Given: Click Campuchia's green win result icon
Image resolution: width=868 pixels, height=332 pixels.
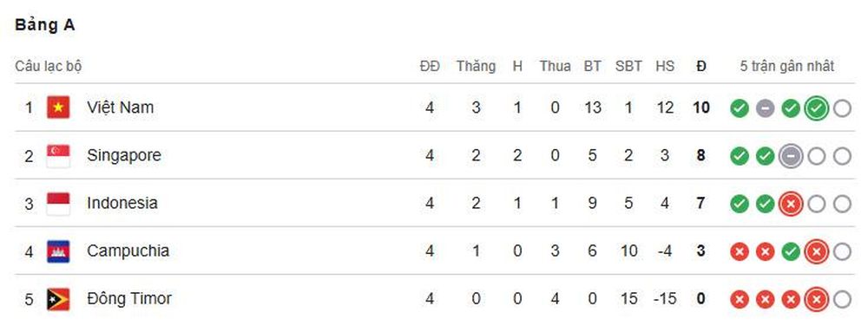Looking at the screenshot, I should tap(791, 252).
